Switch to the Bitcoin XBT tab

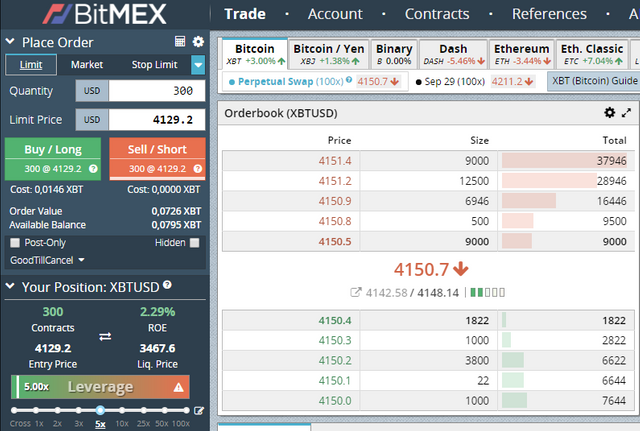point(255,54)
